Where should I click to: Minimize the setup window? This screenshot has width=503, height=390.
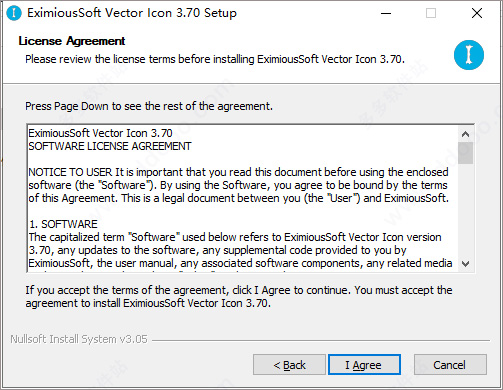pos(386,13)
